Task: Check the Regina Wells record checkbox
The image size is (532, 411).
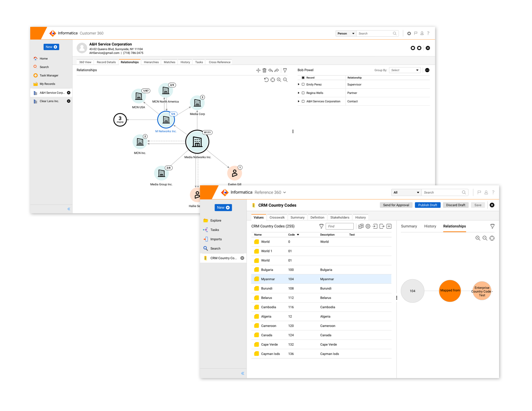Action: [303, 93]
